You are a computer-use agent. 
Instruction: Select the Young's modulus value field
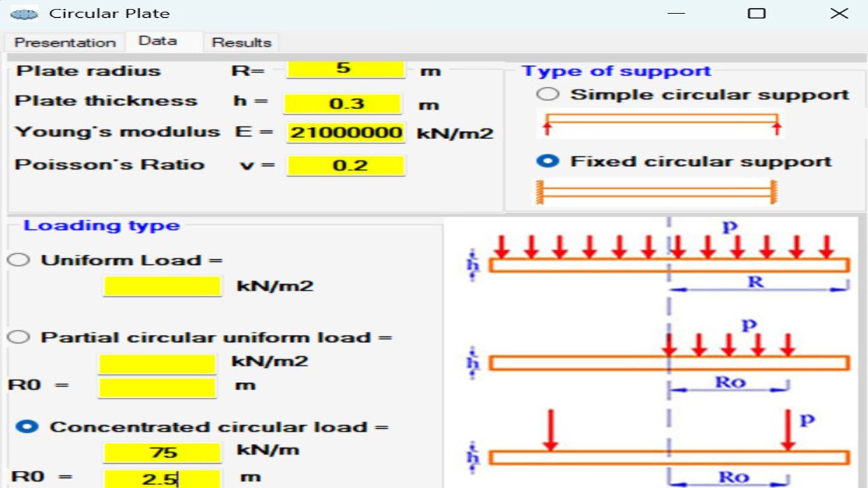point(345,133)
